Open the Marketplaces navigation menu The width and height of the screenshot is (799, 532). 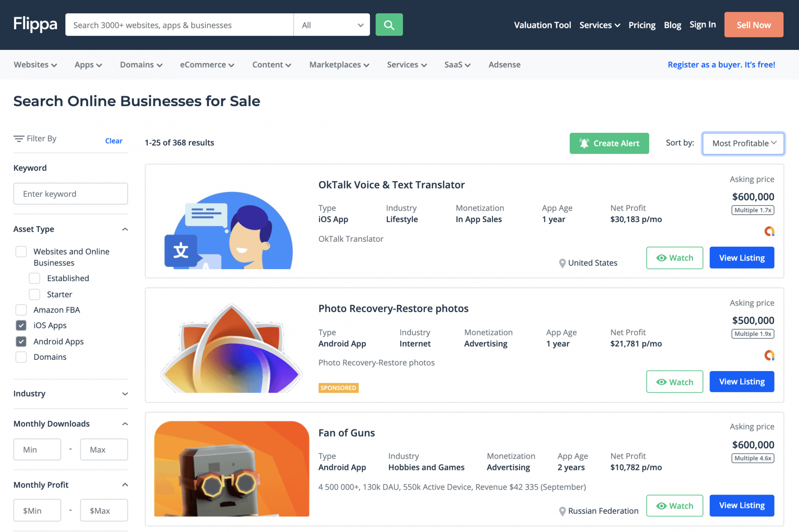(x=339, y=64)
